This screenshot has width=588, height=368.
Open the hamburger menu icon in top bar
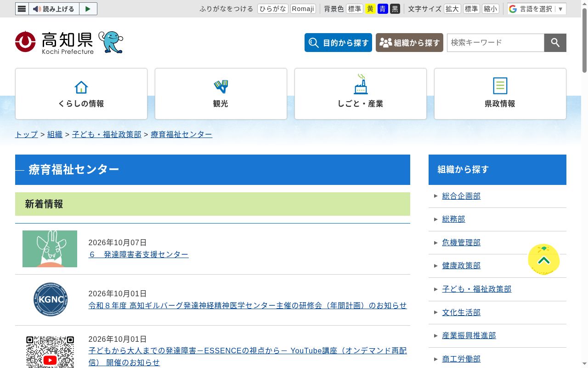(x=22, y=9)
